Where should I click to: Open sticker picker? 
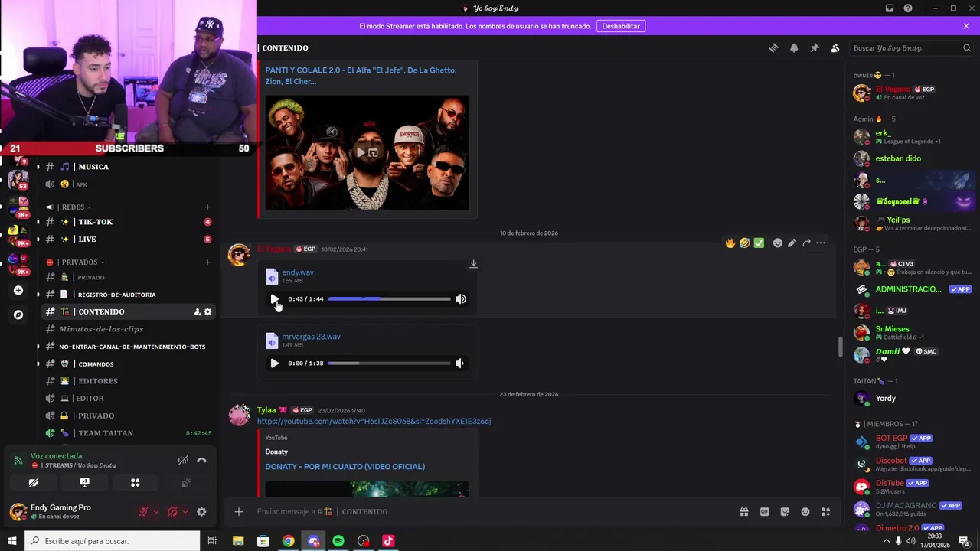[785, 511]
